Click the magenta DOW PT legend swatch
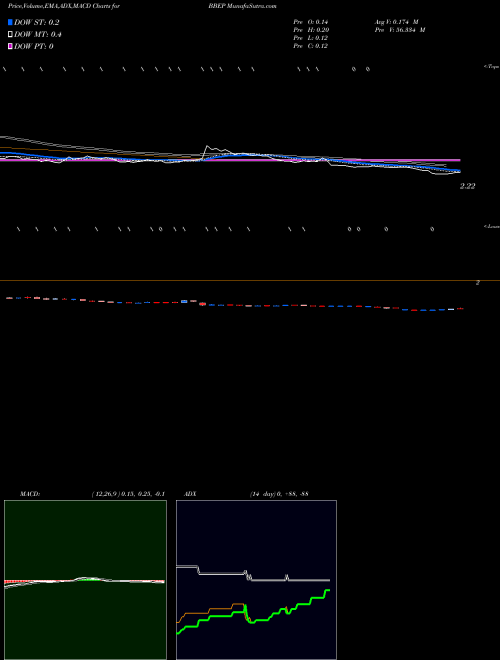The width and height of the screenshot is (500, 660). point(10,46)
